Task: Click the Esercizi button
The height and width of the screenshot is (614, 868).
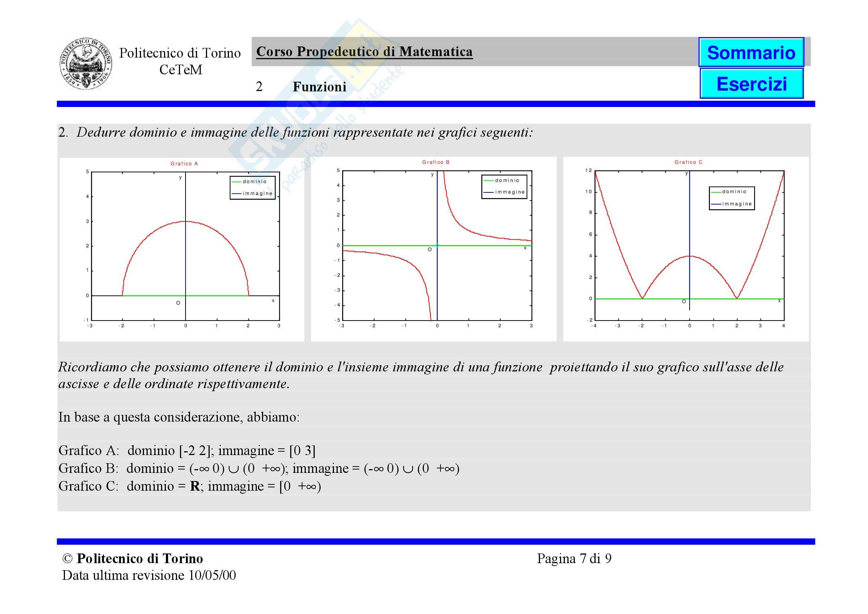Action: coord(751,84)
